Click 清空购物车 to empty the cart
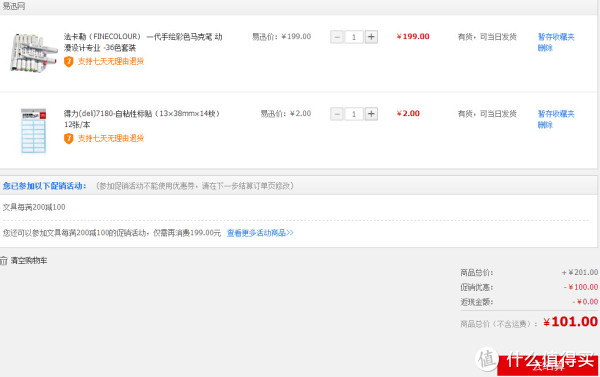This screenshot has width=600, height=377. (29, 261)
